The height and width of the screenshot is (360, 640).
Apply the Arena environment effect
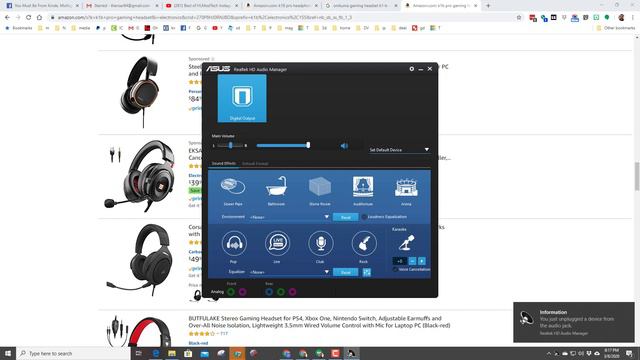(406, 191)
